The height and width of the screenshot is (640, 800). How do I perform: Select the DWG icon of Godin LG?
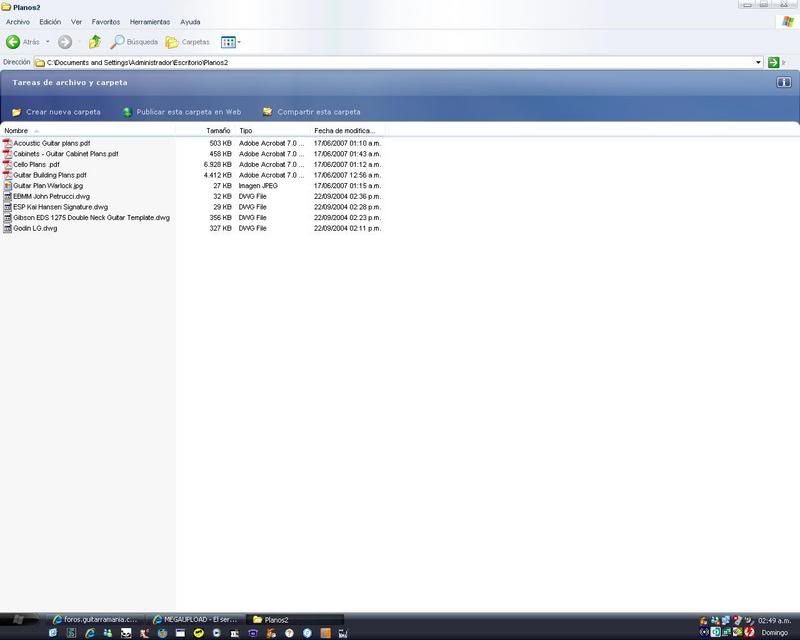[7, 228]
